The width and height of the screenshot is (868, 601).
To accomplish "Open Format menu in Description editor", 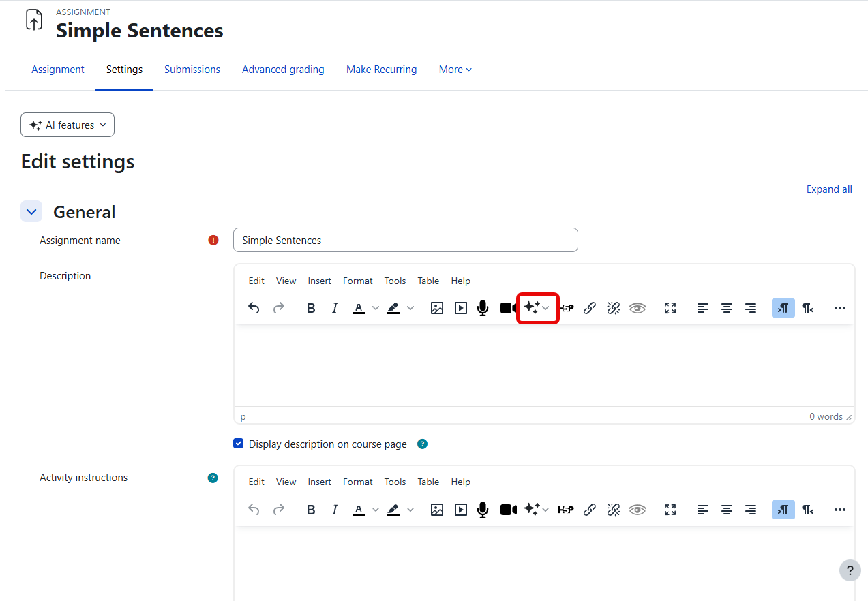I will click(x=357, y=281).
